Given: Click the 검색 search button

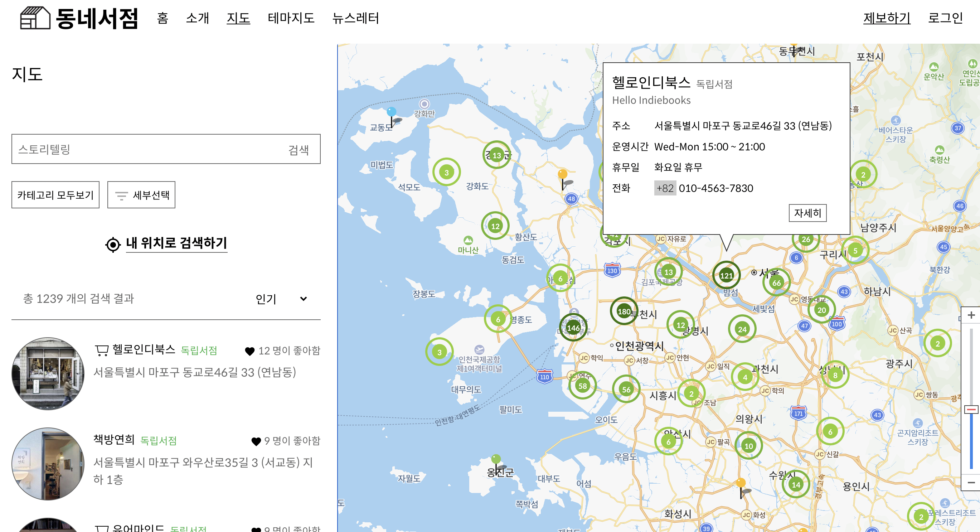Looking at the screenshot, I should (x=299, y=150).
